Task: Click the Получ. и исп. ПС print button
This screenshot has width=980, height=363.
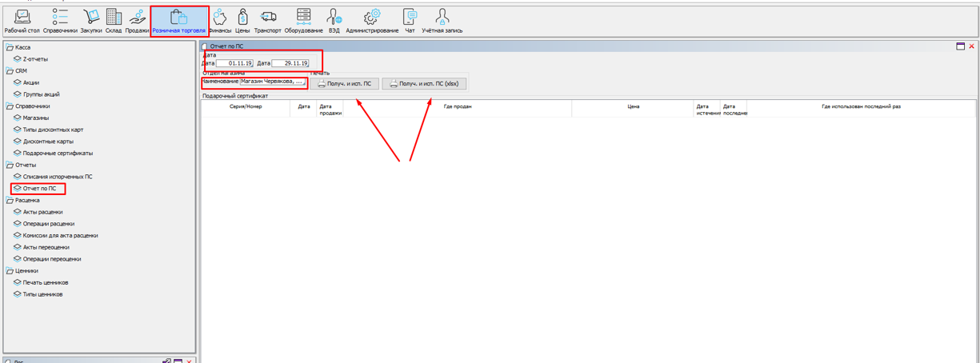Action: point(345,84)
